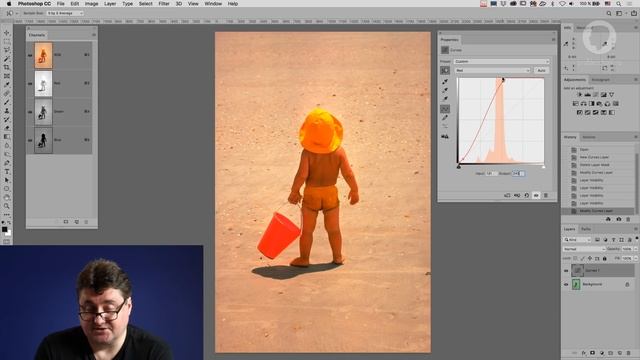This screenshot has height=360, width=640.
Task: Open the File menu
Action: point(60,4)
